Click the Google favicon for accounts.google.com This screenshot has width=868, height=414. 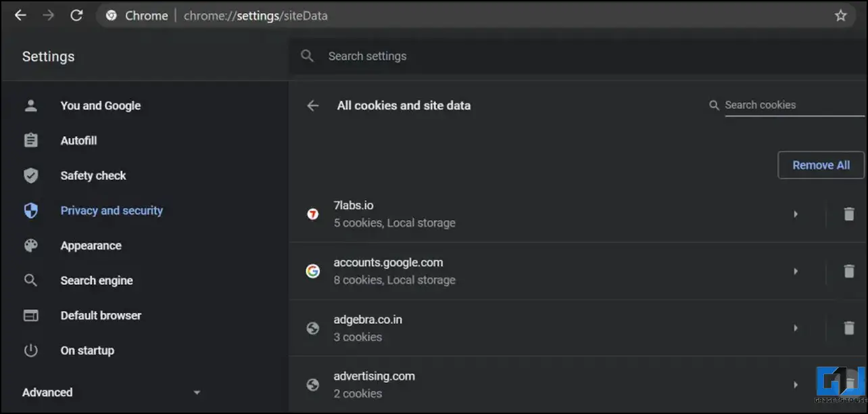coord(312,271)
